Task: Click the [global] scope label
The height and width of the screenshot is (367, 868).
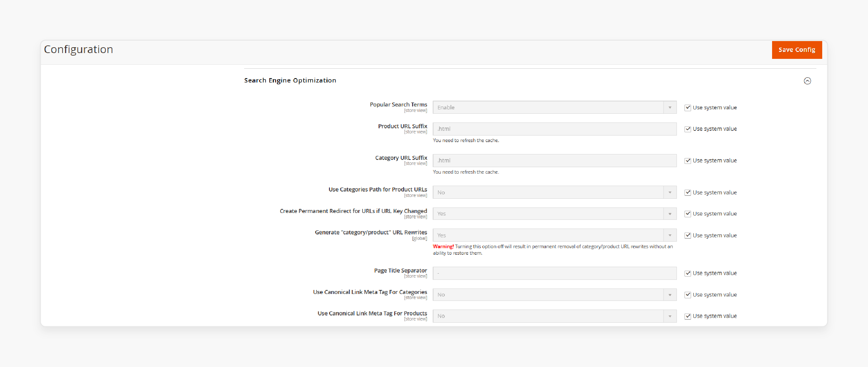Action: click(420, 238)
